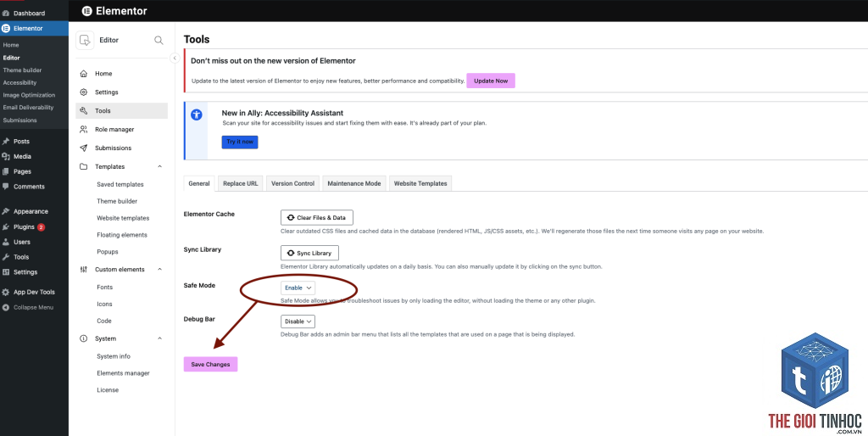Viewport: 868px width, 436px height.
Task: Click the Clear Files & Data button
Action: (x=317, y=218)
